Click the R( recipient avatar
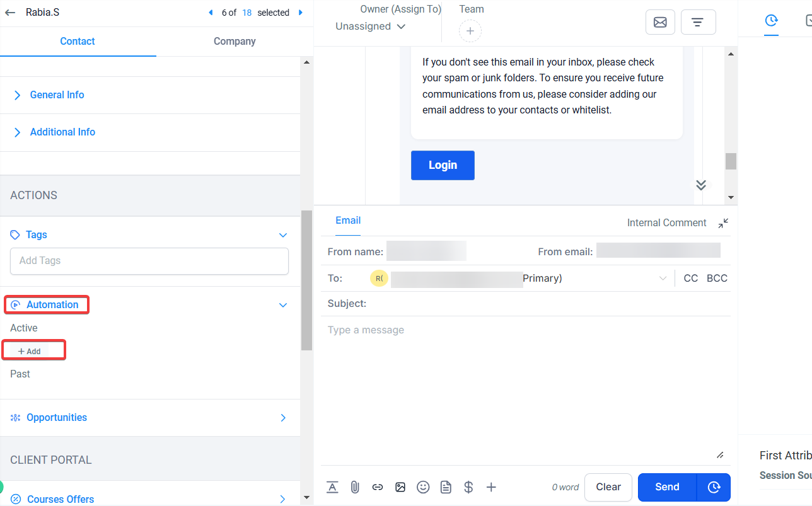Image resolution: width=812 pixels, height=506 pixels. pyautogui.click(x=379, y=279)
